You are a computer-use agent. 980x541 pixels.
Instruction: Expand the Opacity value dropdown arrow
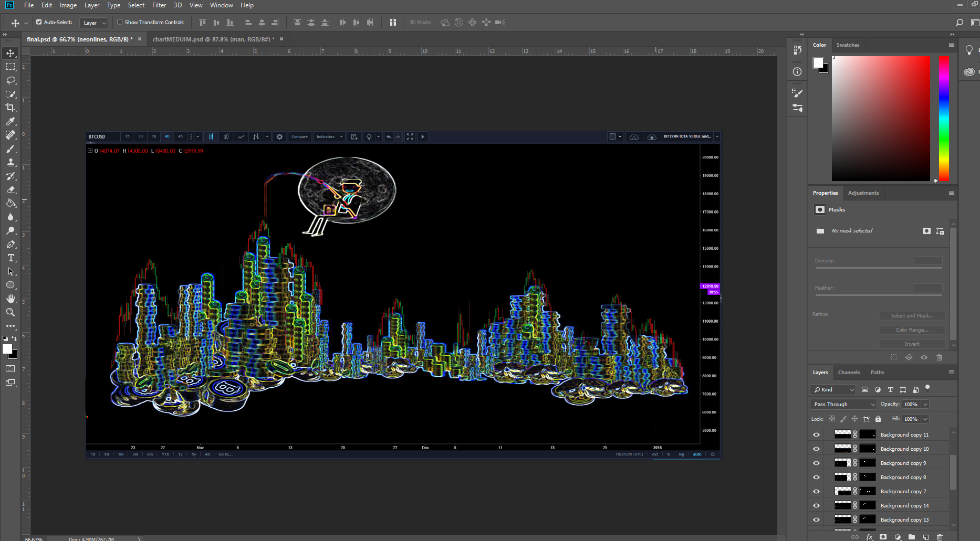(925, 404)
